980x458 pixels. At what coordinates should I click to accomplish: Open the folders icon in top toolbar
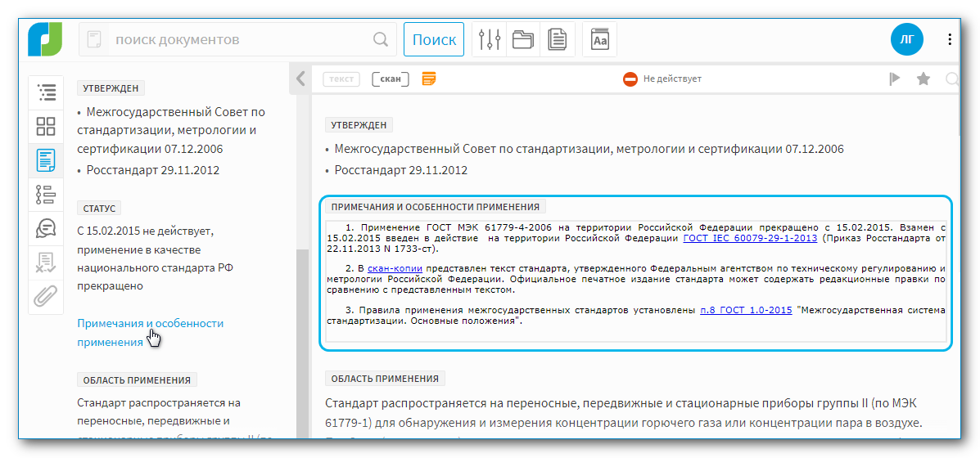coord(522,40)
